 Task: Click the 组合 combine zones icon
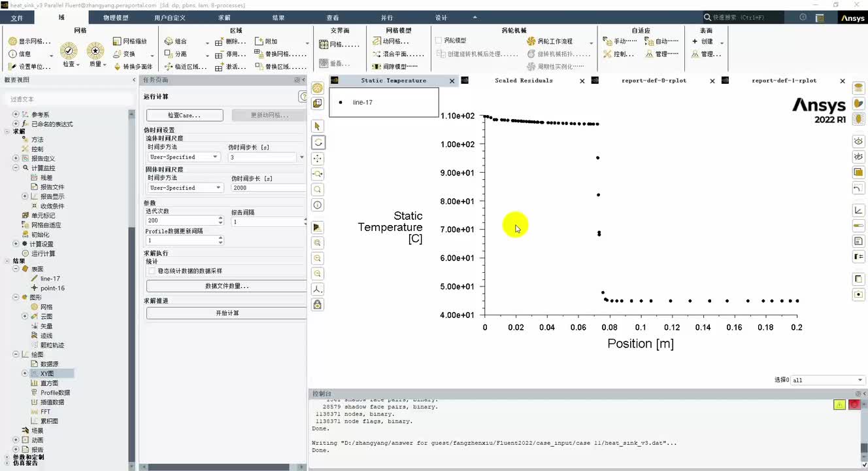169,41
